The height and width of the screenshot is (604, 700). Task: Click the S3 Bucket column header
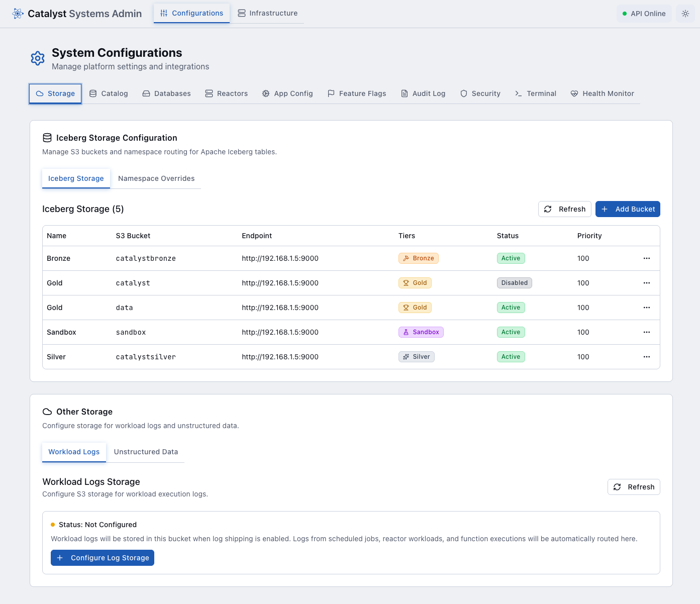133,236
